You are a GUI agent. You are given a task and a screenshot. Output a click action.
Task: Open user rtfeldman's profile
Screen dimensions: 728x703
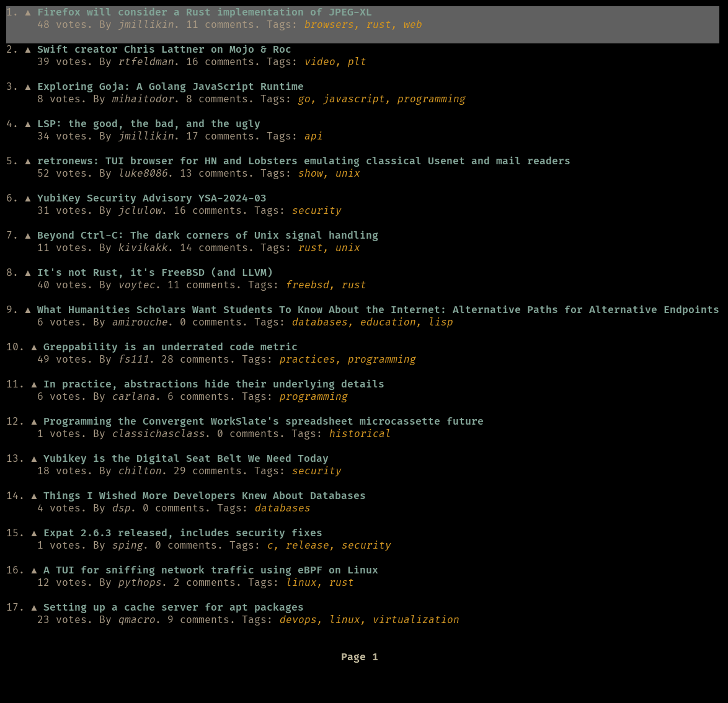tap(146, 62)
